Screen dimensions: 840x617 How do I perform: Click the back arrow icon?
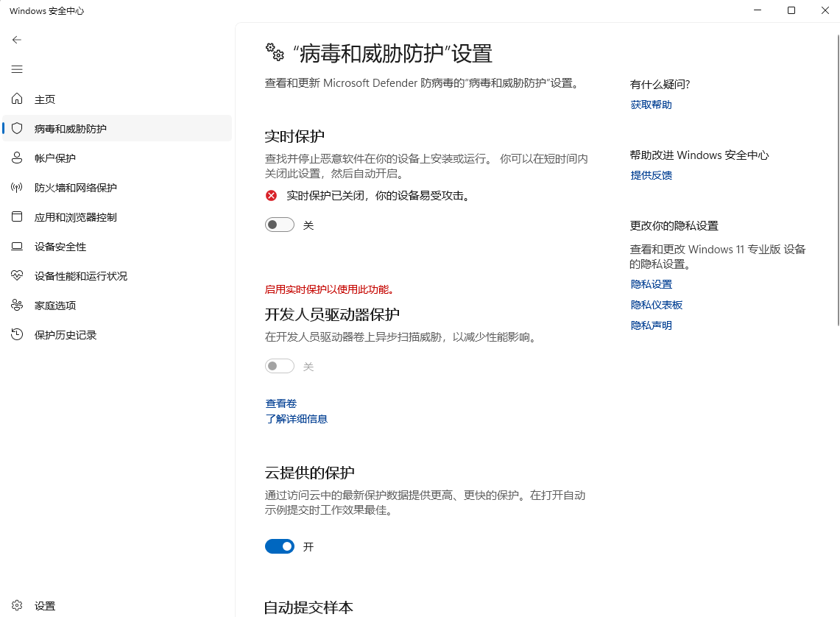[x=17, y=40]
